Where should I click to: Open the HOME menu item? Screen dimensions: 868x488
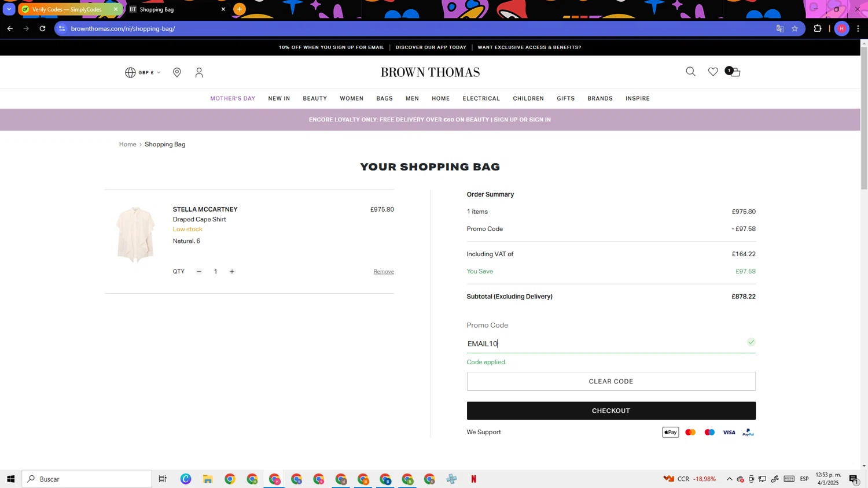[x=440, y=98]
